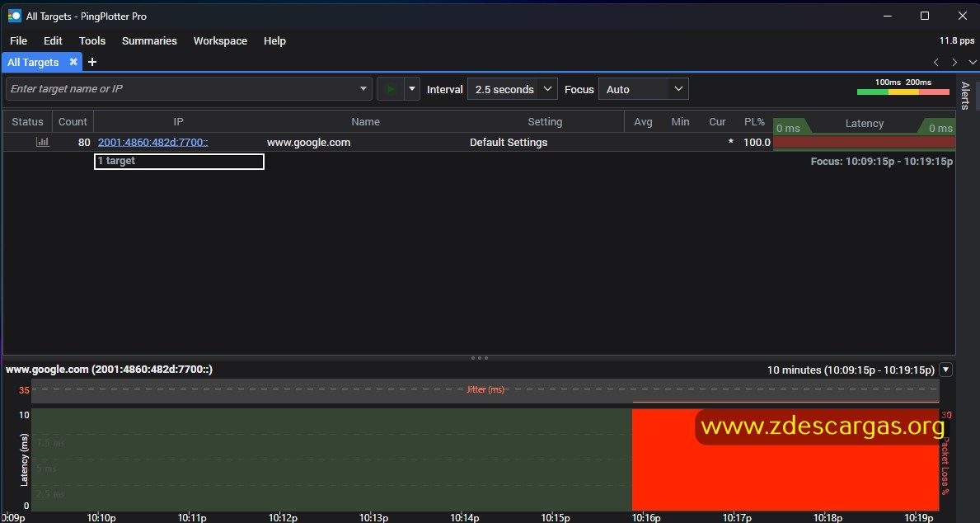
Task: Click the Min column header
Action: [680, 122]
